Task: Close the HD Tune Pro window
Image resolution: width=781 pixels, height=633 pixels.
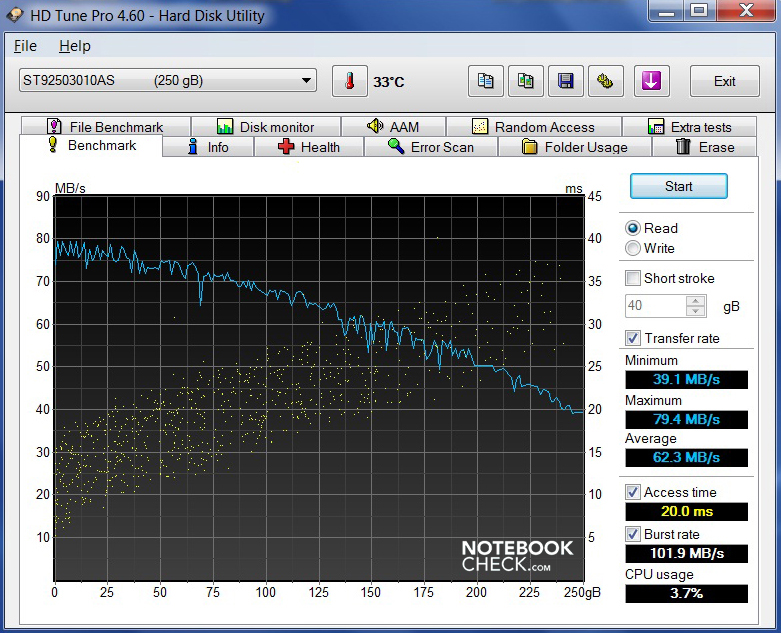Action: (746, 11)
